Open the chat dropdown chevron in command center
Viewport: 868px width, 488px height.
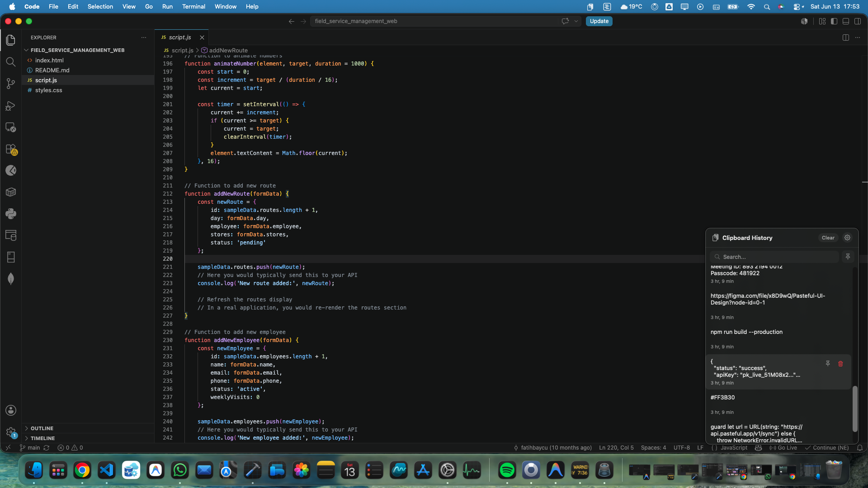(x=576, y=21)
